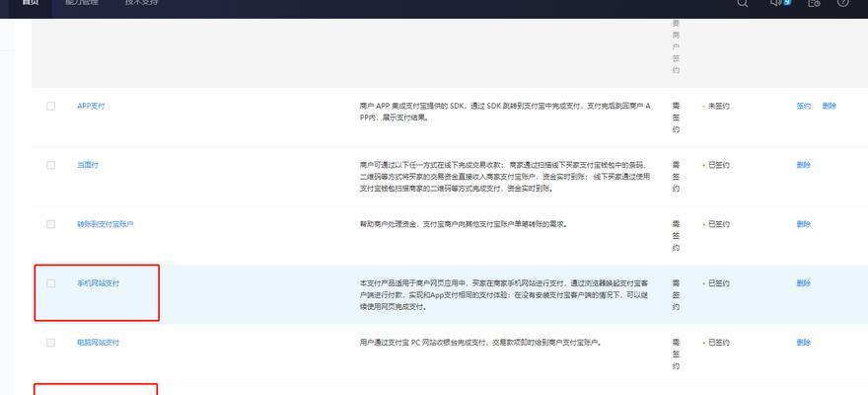The height and width of the screenshot is (395, 868).
Task: Select the 需签约 cell in APP支付 row
Action: (x=676, y=118)
